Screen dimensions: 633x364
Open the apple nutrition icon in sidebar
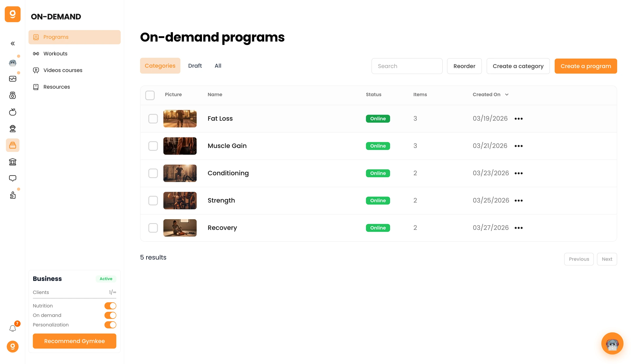click(x=13, y=112)
